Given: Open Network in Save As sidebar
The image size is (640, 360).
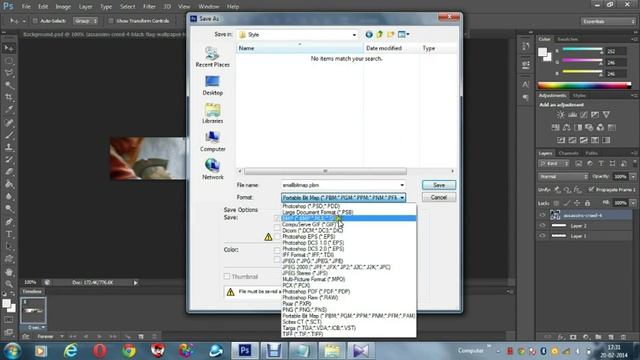Looking at the screenshot, I should coord(212,170).
